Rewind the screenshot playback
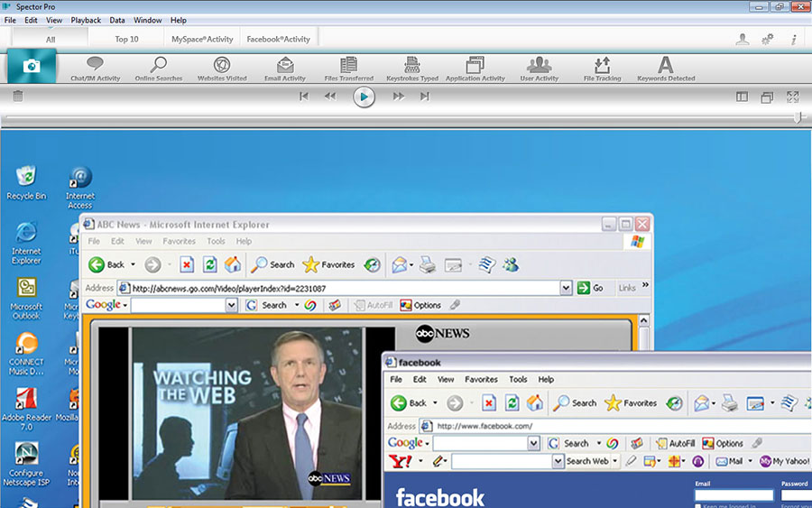The image size is (812, 508). 330,97
